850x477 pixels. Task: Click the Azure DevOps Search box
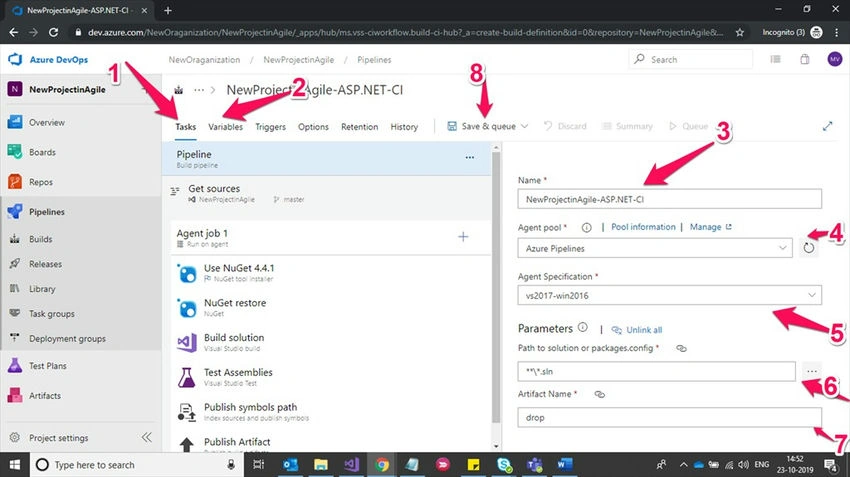click(691, 59)
